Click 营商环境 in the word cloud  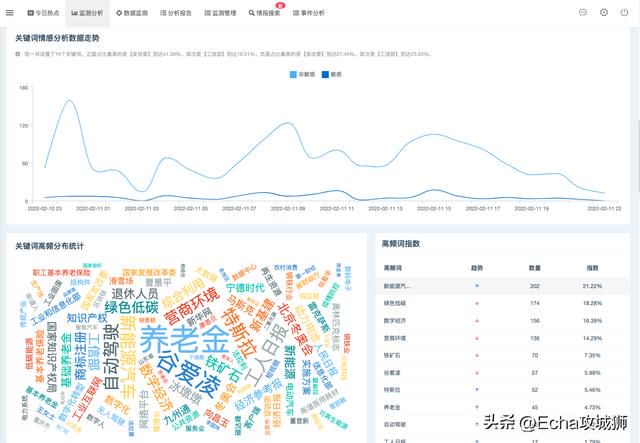(x=191, y=306)
